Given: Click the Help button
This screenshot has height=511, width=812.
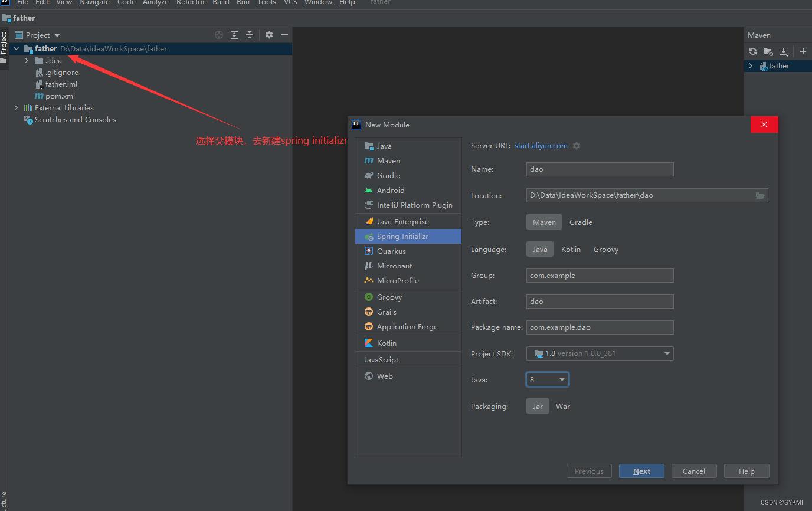Looking at the screenshot, I should coord(746,471).
